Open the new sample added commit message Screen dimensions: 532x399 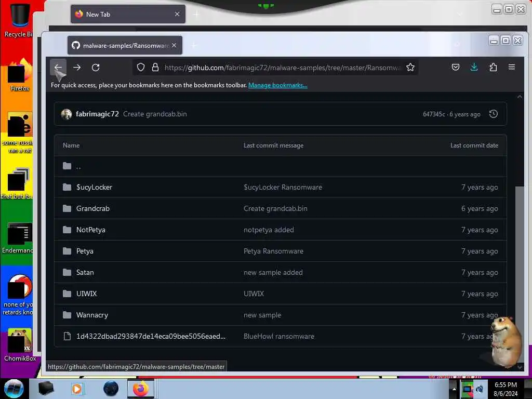(273, 272)
